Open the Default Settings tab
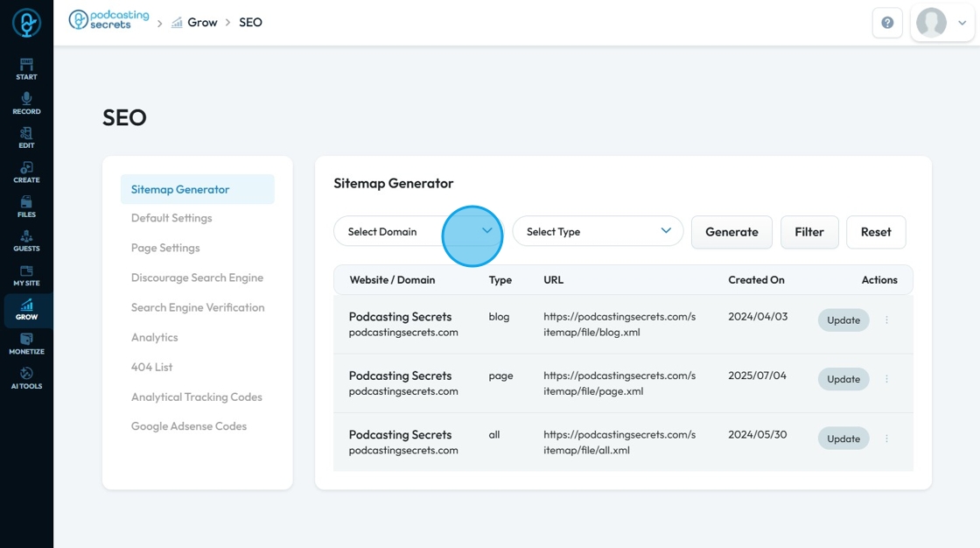Screen dimensions: 980x548 [x=171, y=218]
